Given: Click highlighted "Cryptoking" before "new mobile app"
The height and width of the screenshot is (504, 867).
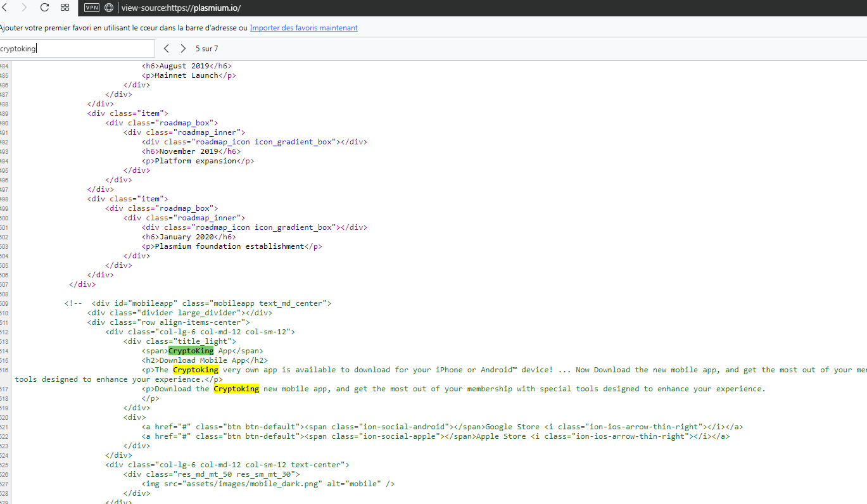Looking at the screenshot, I should click(x=236, y=389).
